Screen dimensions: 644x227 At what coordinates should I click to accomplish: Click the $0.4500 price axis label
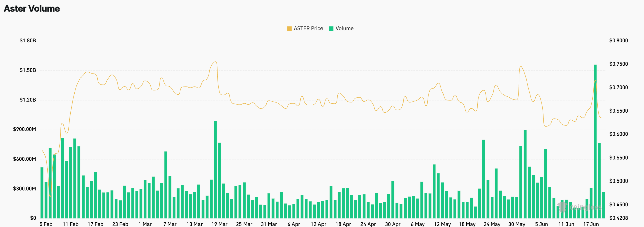(x=618, y=205)
